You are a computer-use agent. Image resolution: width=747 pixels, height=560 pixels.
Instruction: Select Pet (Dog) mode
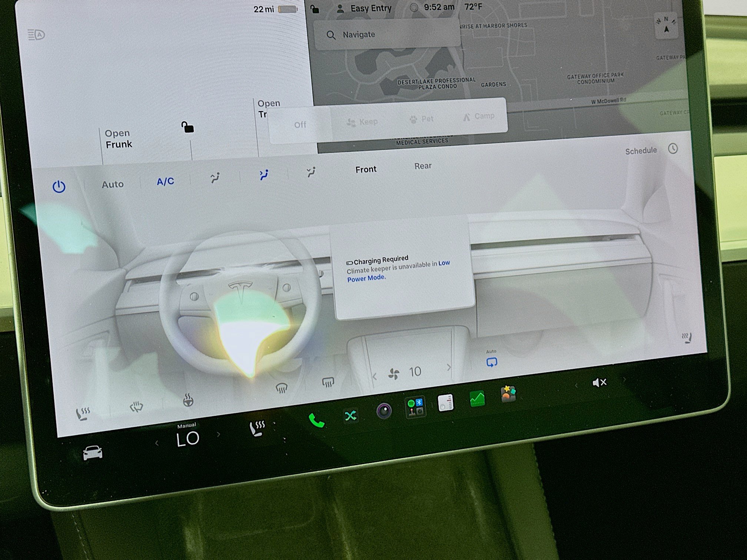pos(421,119)
